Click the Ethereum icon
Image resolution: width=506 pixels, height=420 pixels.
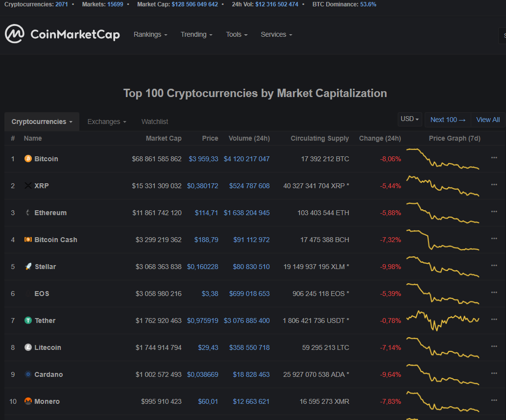click(x=28, y=213)
